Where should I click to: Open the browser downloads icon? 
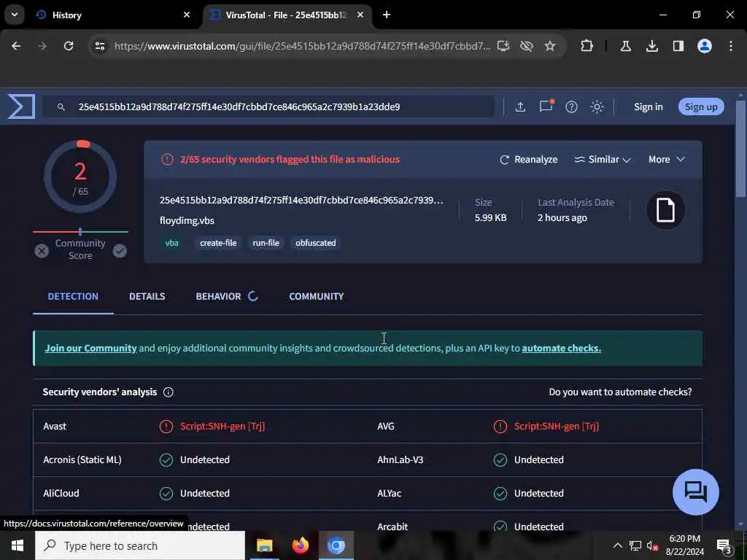(652, 46)
